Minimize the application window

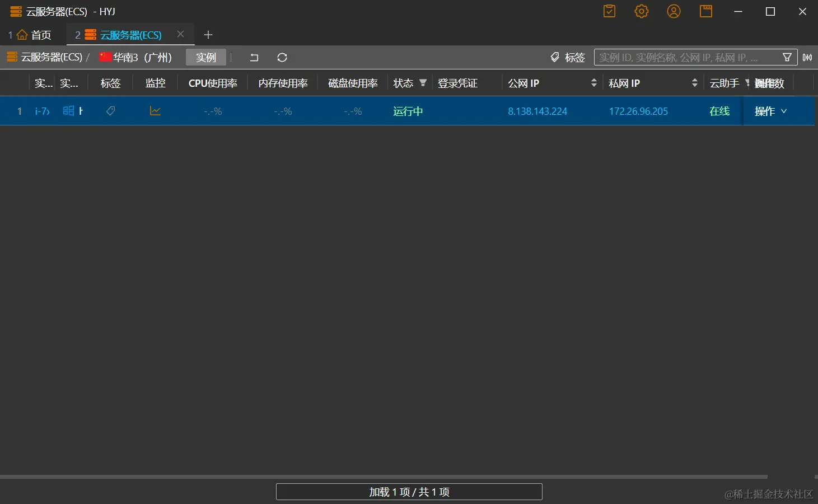tap(738, 11)
